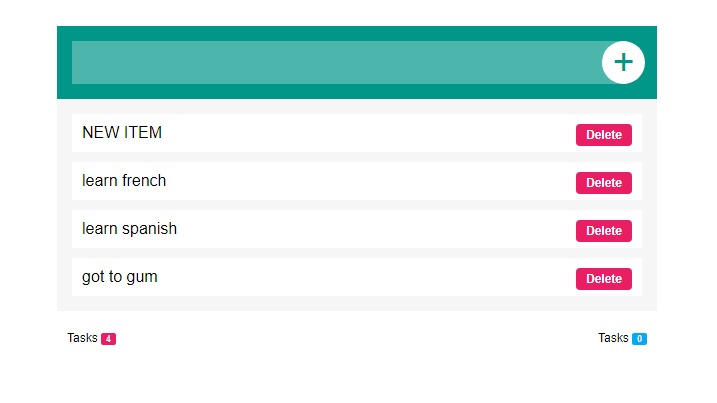Click the gray task list background
Image resolution: width=717 pixels, height=403 pixels.
(x=357, y=304)
